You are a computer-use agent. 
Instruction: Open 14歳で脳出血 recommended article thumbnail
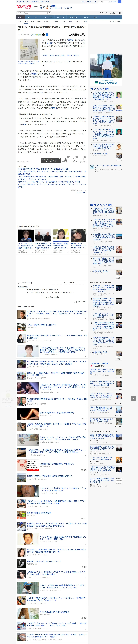pos(61,235)
